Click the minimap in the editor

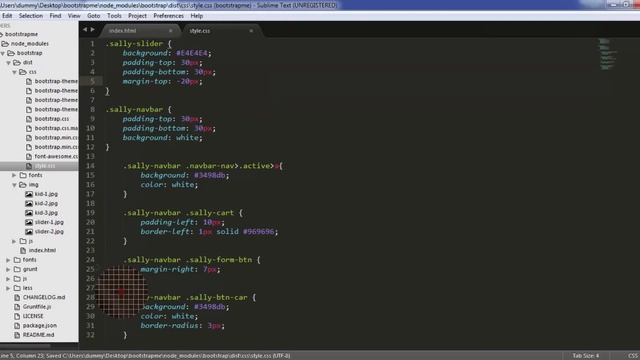(x=607, y=54)
